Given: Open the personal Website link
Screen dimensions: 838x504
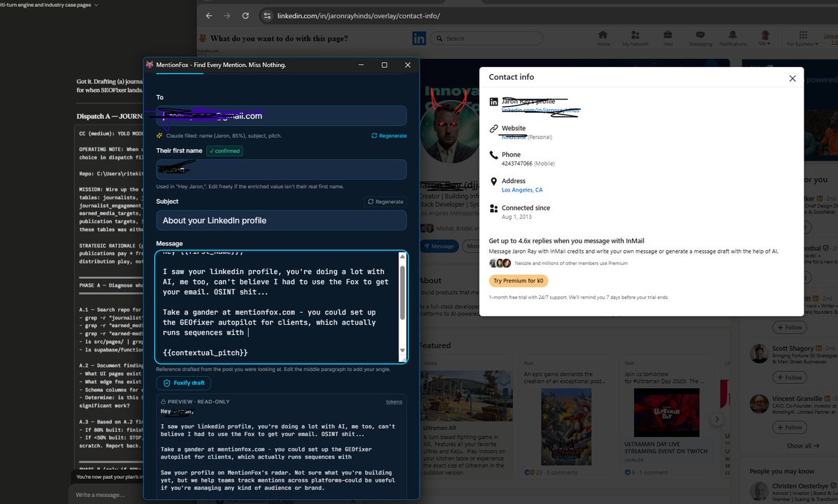Looking at the screenshot, I should tap(514, 137).
